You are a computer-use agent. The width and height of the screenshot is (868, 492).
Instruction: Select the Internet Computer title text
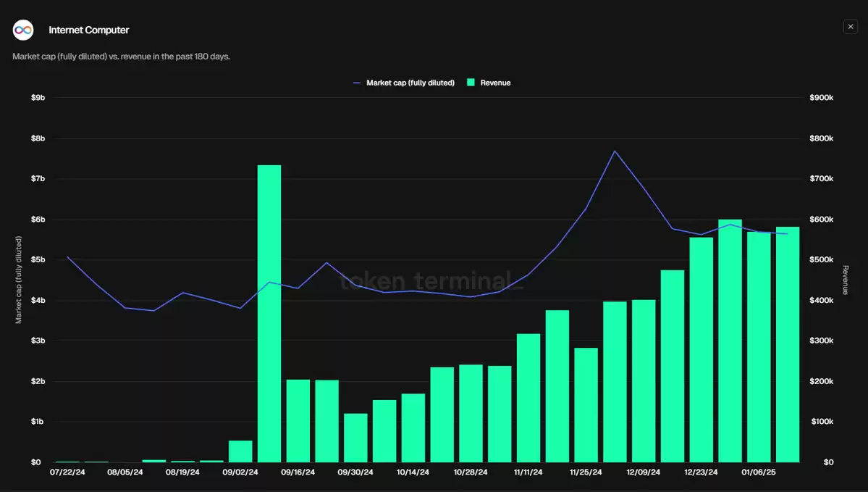tap(88, 30)
